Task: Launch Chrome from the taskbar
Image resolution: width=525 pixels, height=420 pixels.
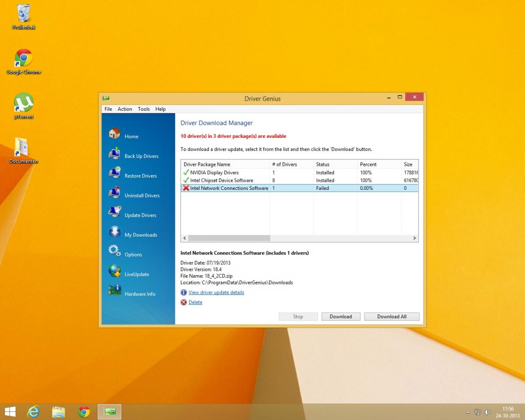Action: click(84, 412)
